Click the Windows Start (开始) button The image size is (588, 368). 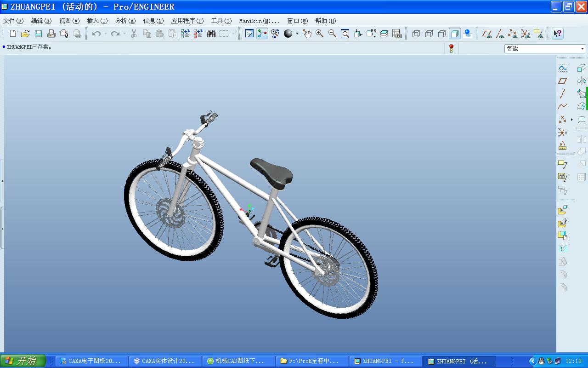(x=23, y=361)
